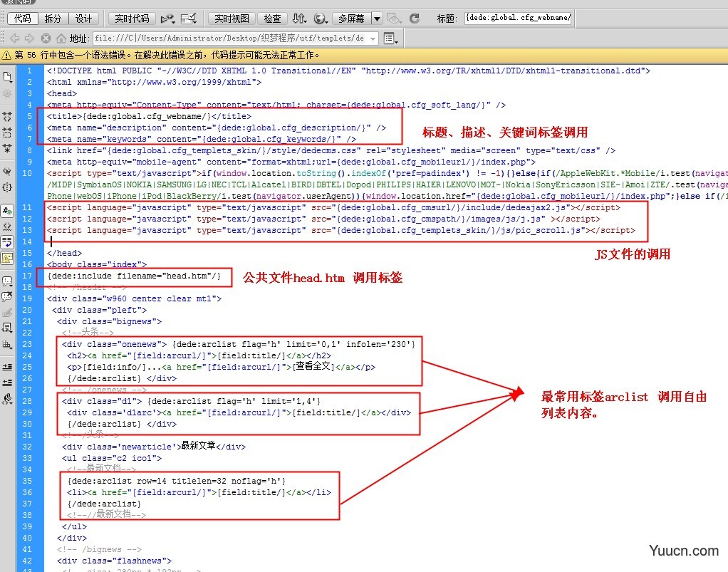728x572 pixels.
Task: Click the Collapse Full Tag icon
Action: click(x=7, y=116)
